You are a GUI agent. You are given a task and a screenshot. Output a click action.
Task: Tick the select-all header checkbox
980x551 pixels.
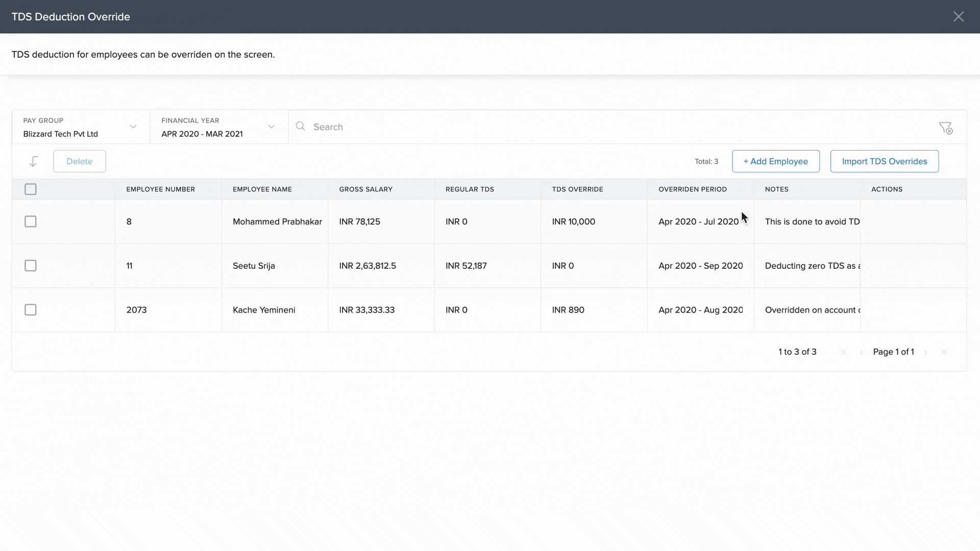(x=31, y=189)
